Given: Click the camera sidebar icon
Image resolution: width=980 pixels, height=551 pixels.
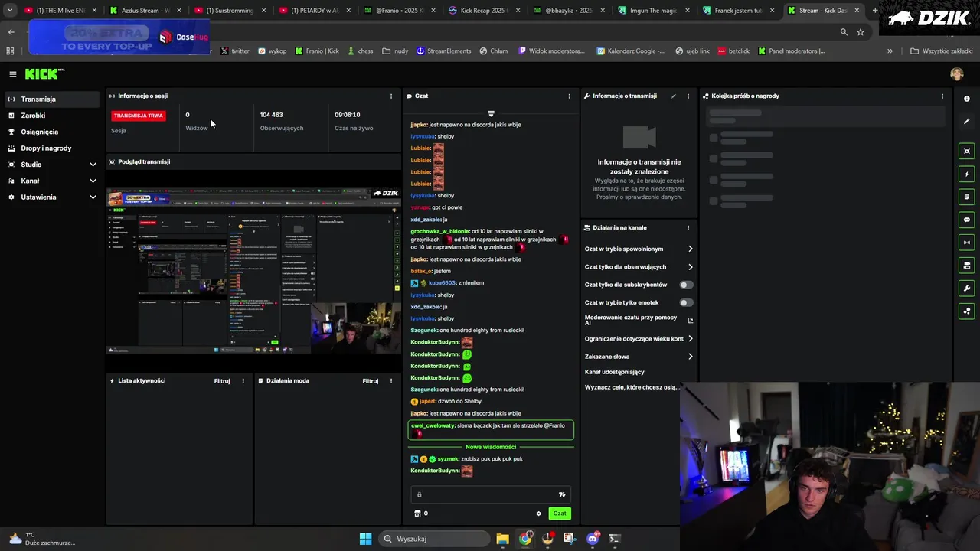Looking at the screenshot, I should (966, 266).
